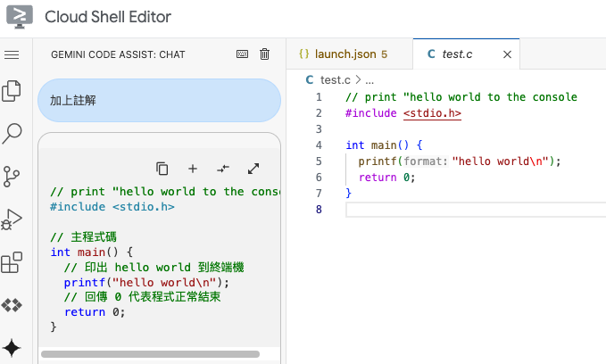The height and width of the screenshot is (364, 606).
Task: Click the Cloud Shell Editor logo icon
Action: [20, 17]
